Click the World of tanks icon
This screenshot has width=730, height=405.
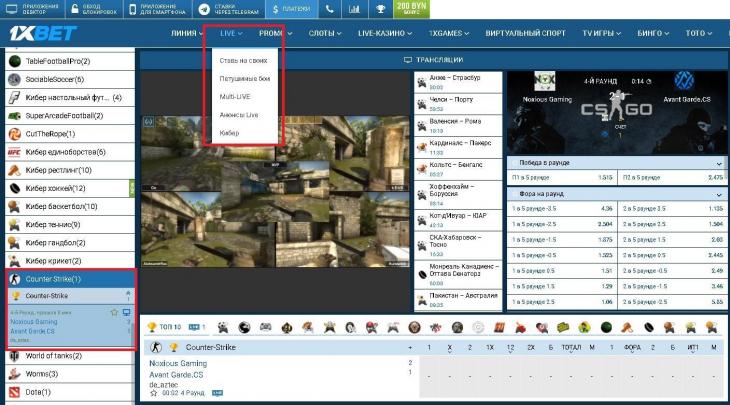click(x=14, y=356)
